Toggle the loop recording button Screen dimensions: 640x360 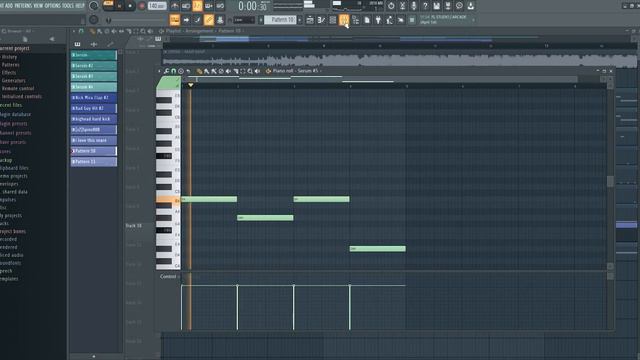coord(220,6)
